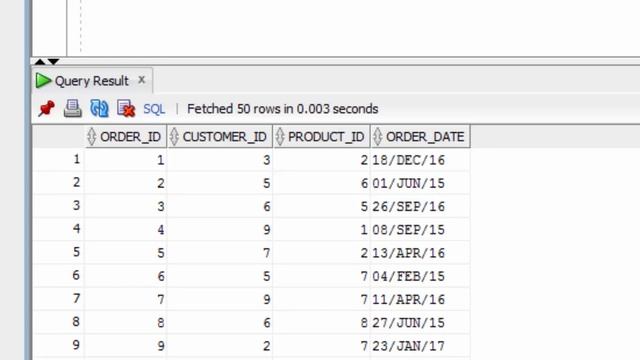The image size is (640, 360).
Task: Click the row number 9 header
Action: click(59, 345)
